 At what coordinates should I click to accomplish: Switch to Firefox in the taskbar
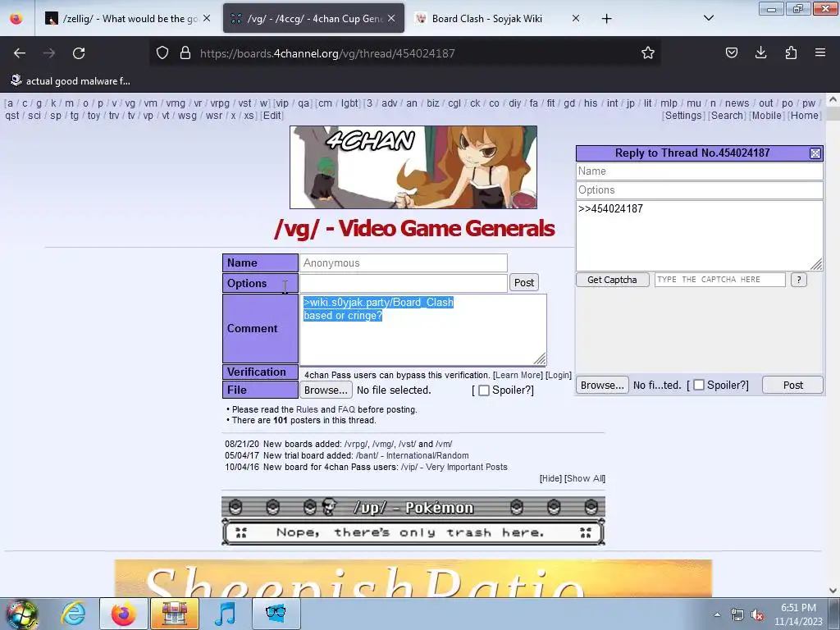click(124, 614)
